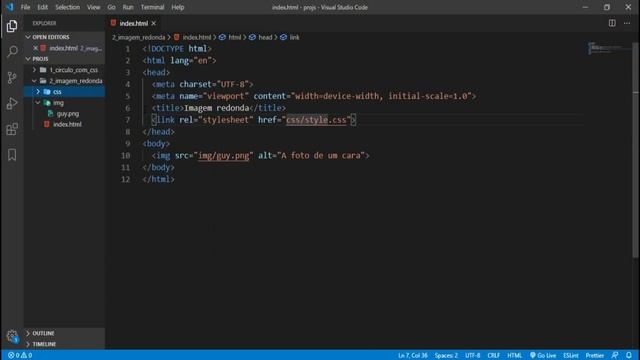Click the minimap code preview
The width and height of the screenshot is (640, 360).
pos(608,48)
